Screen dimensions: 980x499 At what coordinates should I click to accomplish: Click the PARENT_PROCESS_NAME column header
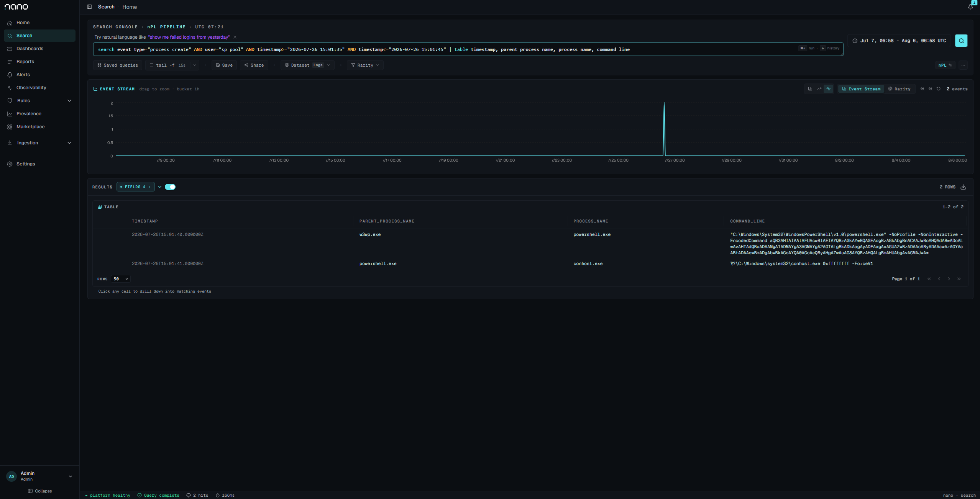[x=387, y=221]
